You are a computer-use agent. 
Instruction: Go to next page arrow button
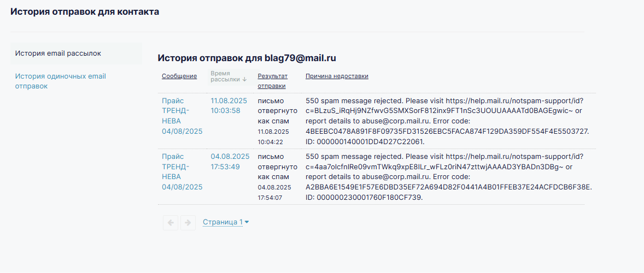pos(188,223)
